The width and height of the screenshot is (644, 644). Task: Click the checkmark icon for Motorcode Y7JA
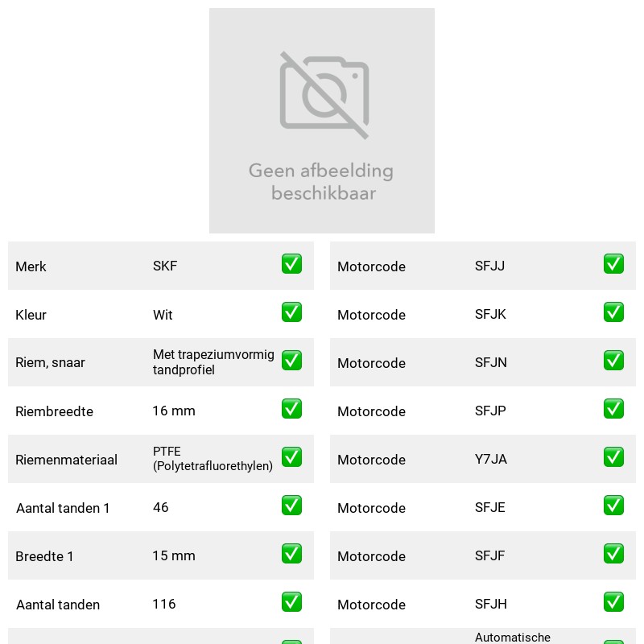point(613,457)
